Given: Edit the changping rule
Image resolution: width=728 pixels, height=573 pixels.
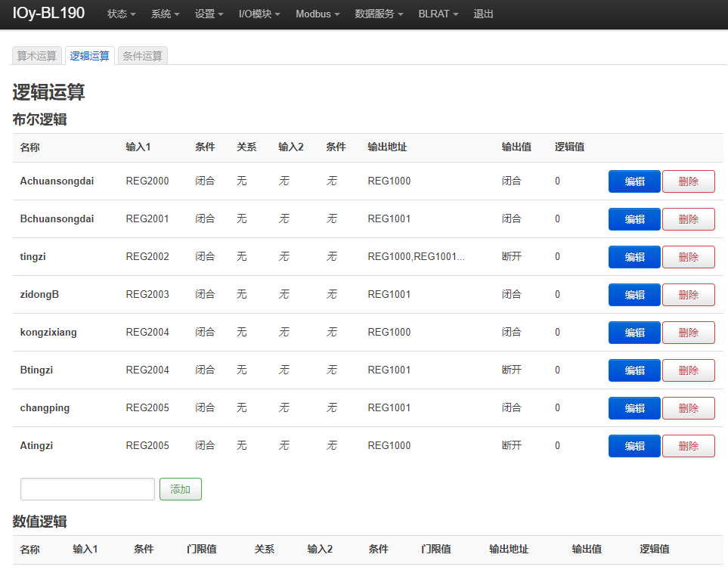Looking at the screenshot, I should click(634, 408).
